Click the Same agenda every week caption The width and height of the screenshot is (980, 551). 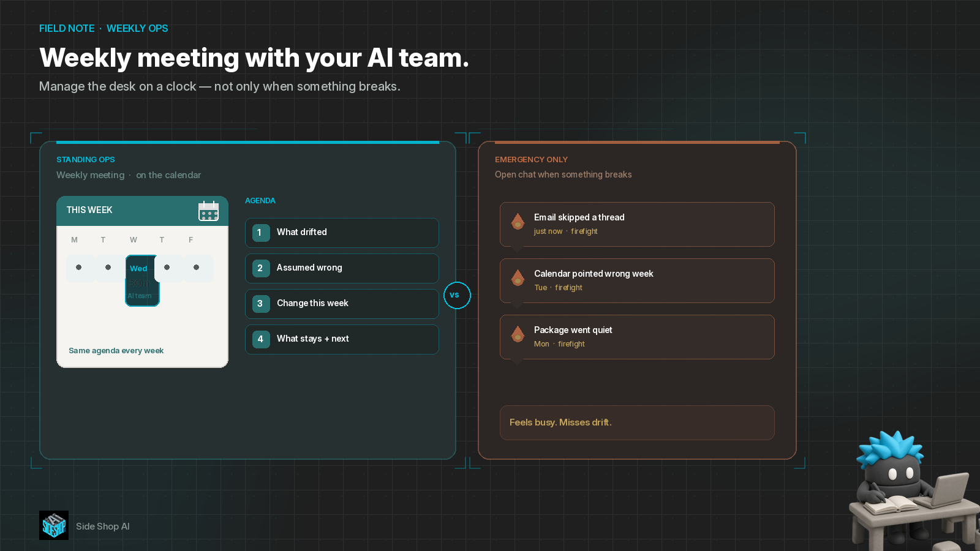(116, 351)
